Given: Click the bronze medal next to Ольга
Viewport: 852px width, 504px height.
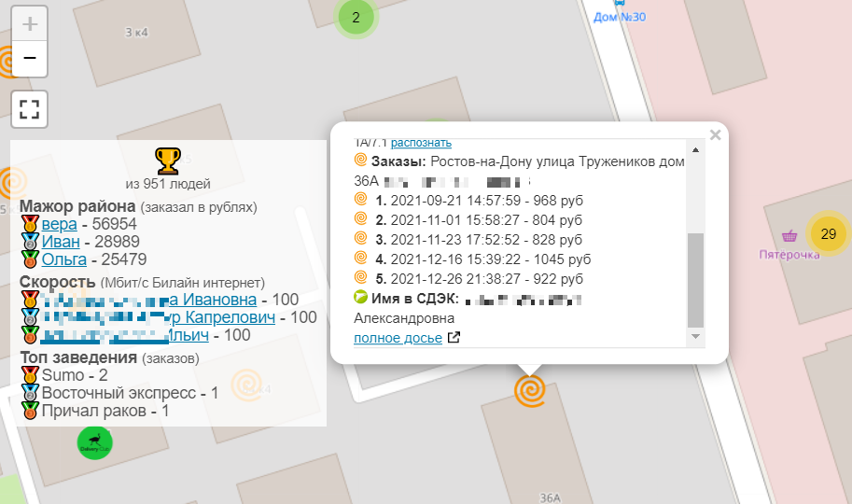Looking at the screenshot, I should point(30,259).
